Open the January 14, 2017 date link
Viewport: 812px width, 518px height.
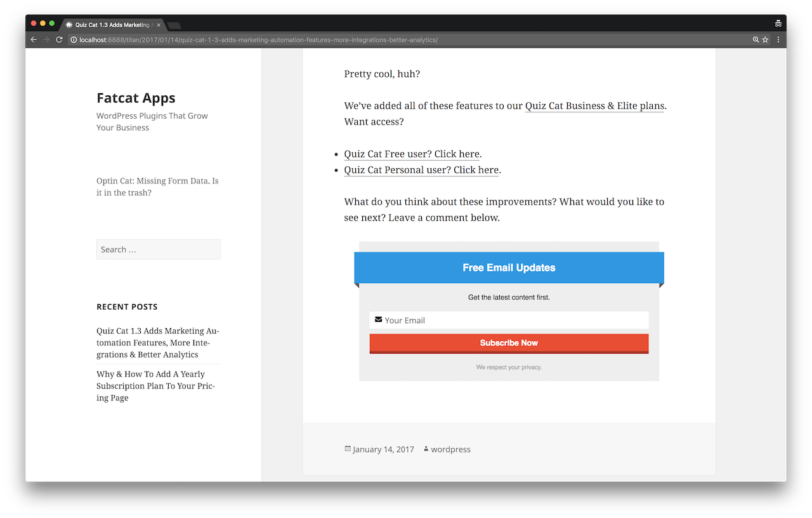click(x=383, y=449)
